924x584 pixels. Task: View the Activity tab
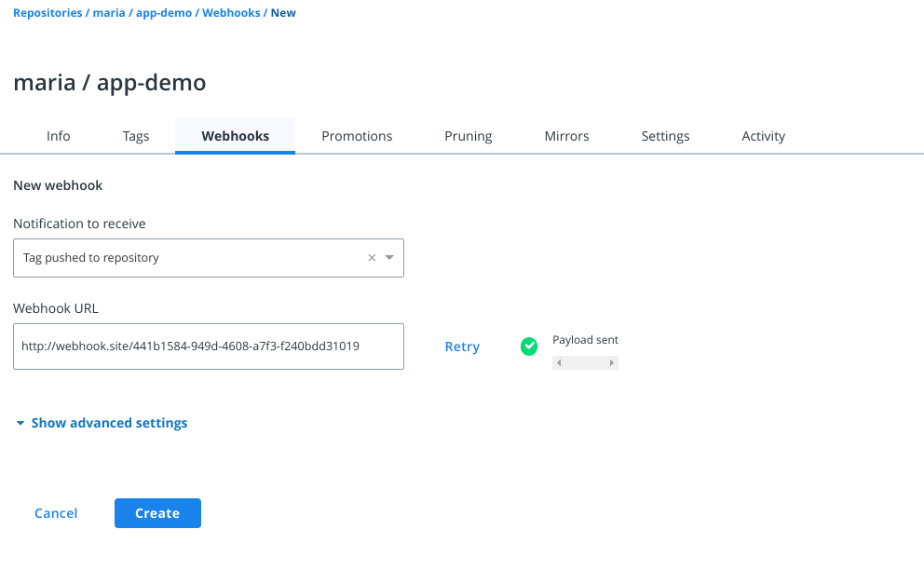click(x=763, y=136)
